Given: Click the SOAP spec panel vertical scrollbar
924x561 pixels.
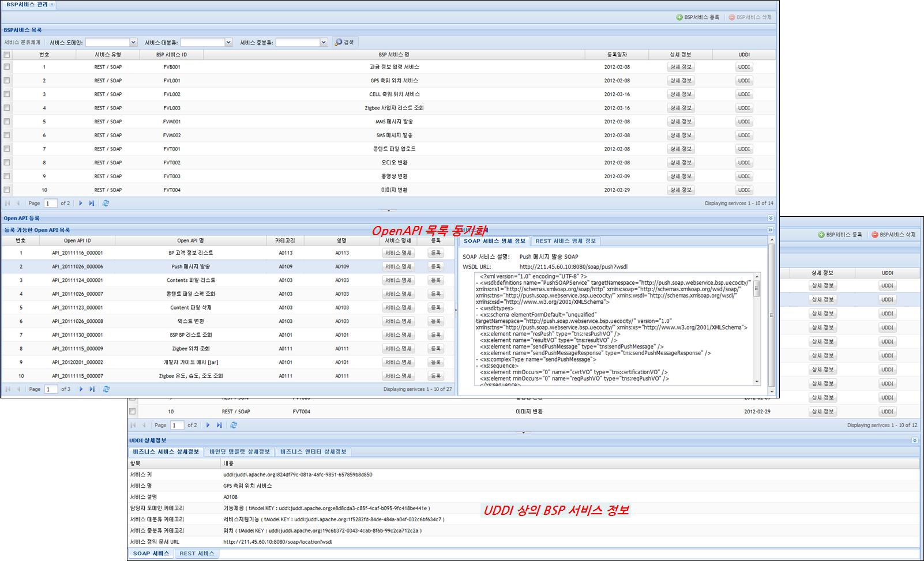Looking at the screenshot, I should (772, 315).
